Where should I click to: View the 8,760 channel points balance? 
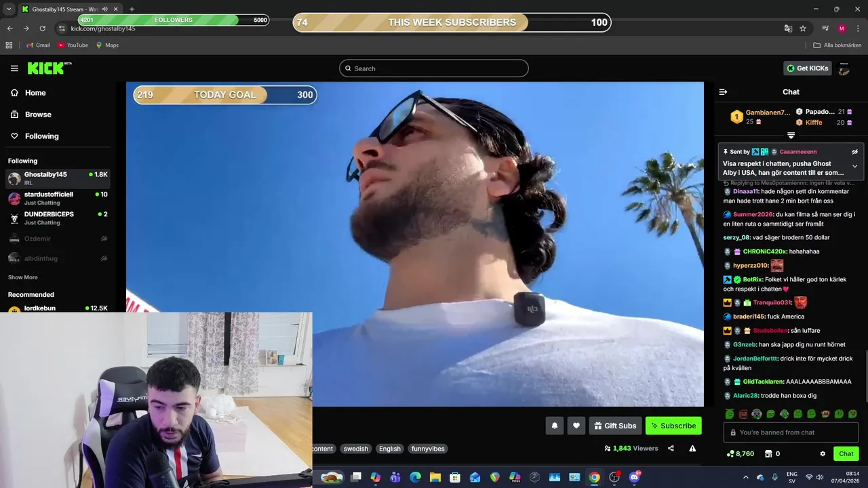tap(740, 453)
